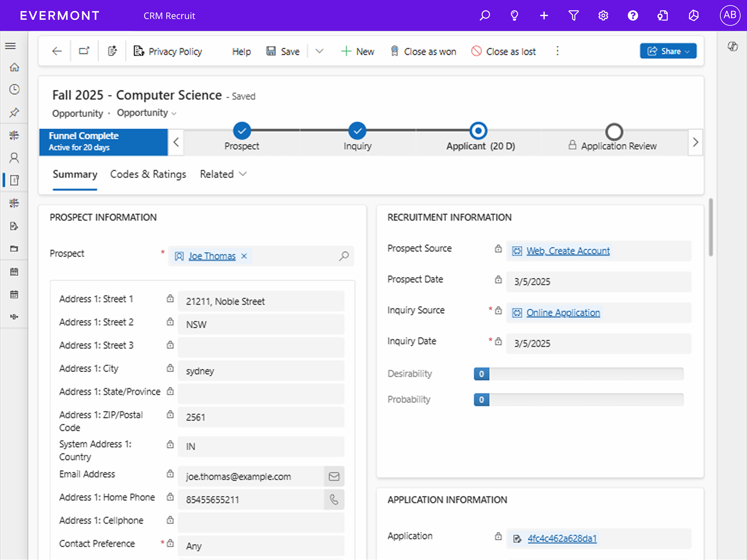Click the Inquiry Date field
Image resolution: width=747 pixels, height=560 pixels.
(598, 343)
